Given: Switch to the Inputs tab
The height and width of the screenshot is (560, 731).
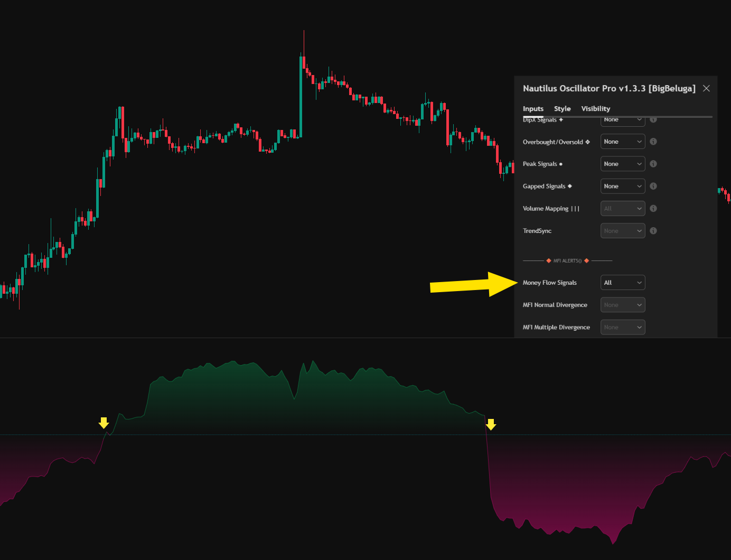Looking at the screenshot, I should 533,108.
